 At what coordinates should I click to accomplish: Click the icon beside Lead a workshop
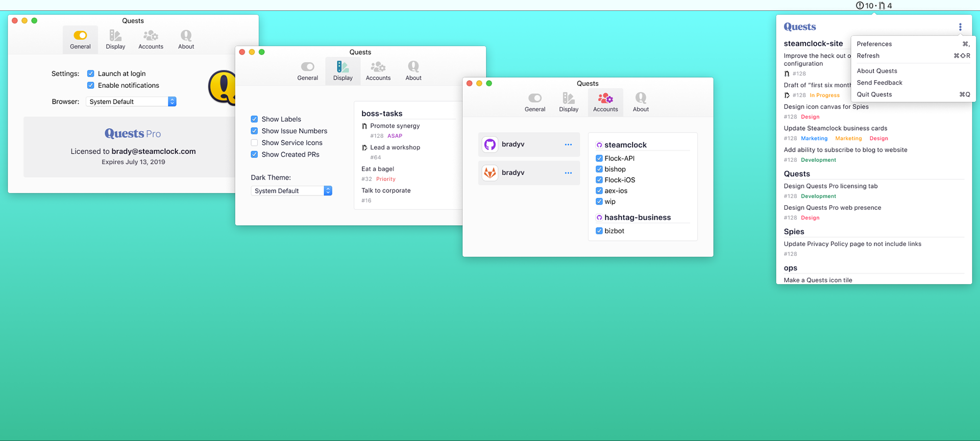point(364,148)
